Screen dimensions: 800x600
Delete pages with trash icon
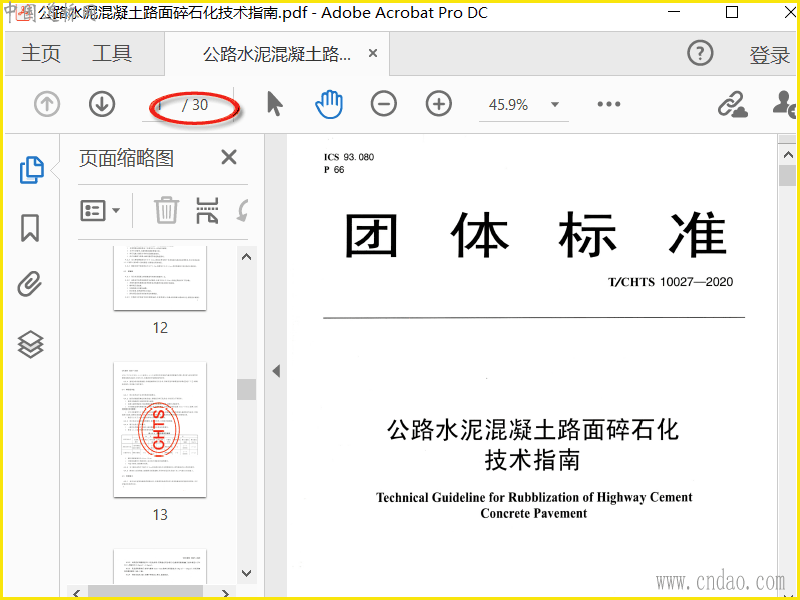coord(166,210)
